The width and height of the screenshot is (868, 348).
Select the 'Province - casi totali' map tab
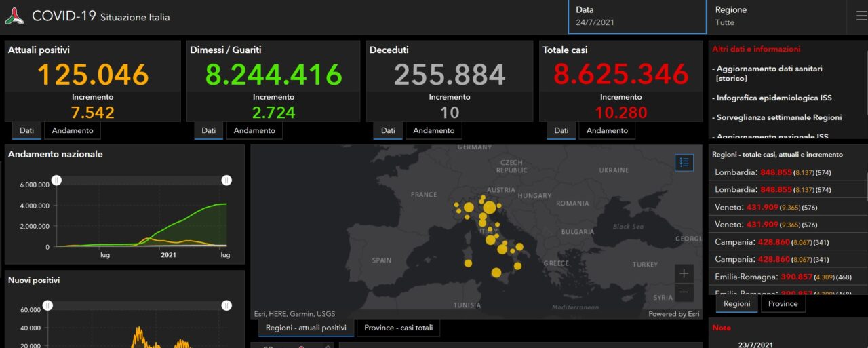pyautogui.click(x=398, y=328)
